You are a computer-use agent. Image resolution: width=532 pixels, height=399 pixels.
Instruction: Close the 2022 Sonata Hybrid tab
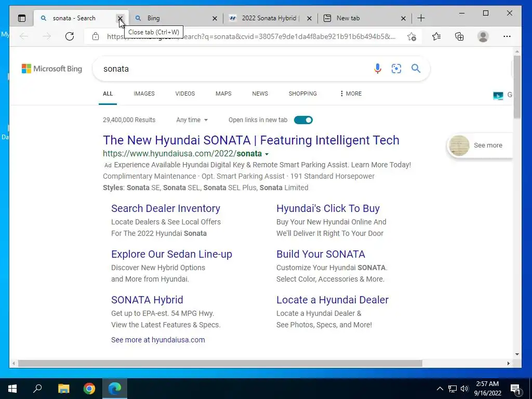(x=309, y=18)
